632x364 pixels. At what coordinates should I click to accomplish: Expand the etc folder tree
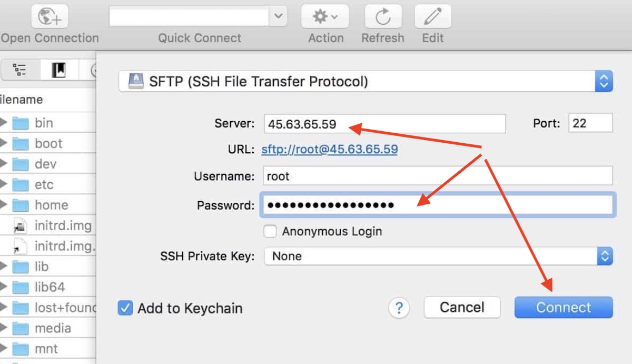(4, 184)
